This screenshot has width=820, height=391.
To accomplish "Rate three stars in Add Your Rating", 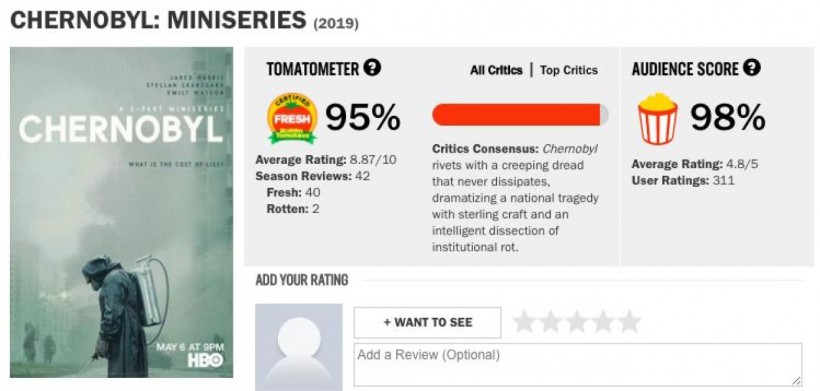I will click(x=576, y=322).
